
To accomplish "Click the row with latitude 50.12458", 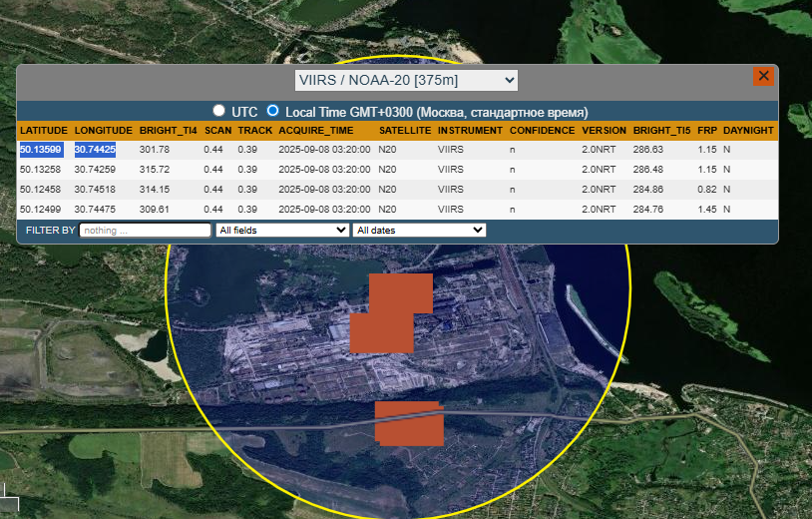I will 41,190.
